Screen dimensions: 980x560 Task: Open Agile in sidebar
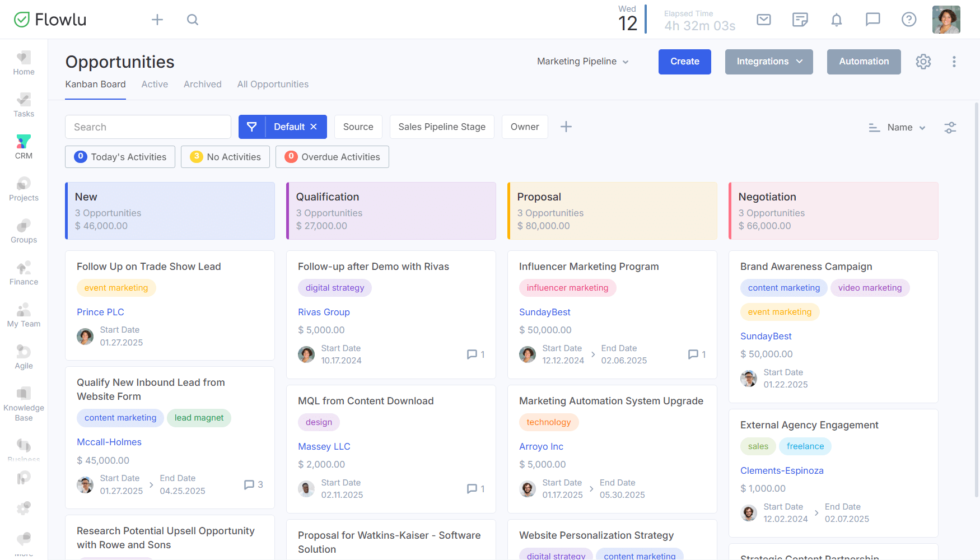pos(24,357)
